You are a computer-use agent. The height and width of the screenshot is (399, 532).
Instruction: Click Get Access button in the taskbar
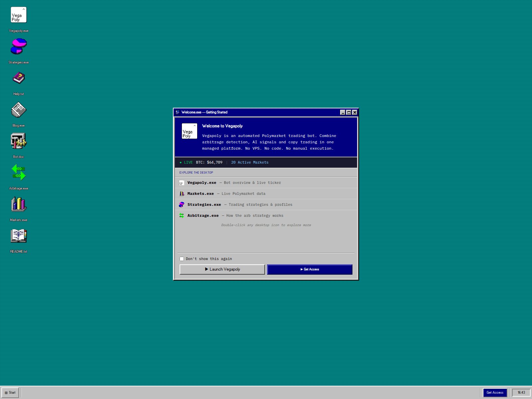click(x=495, y=393)
